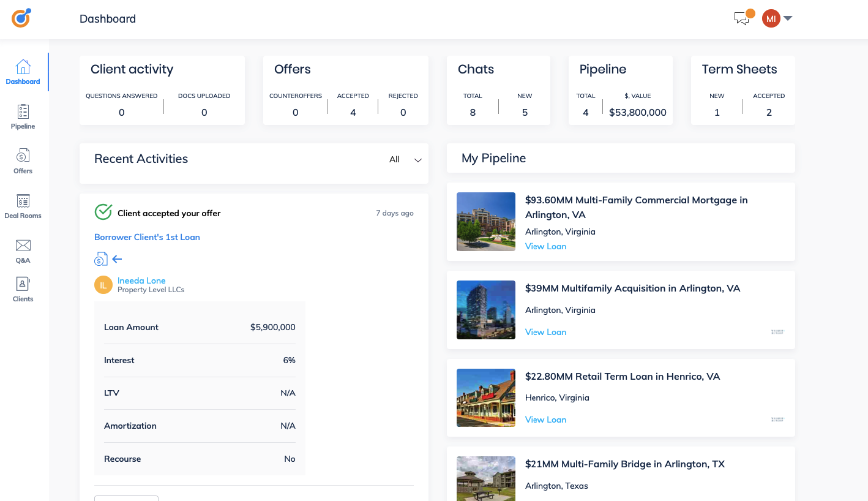Go to Pipeline in the sidebar
Viewport: 868px width, 501px height.
23,117
